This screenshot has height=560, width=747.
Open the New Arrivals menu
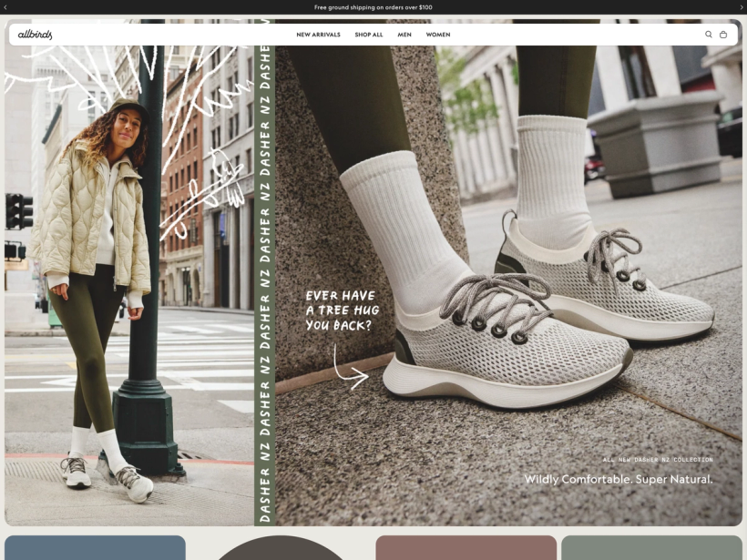318,35
